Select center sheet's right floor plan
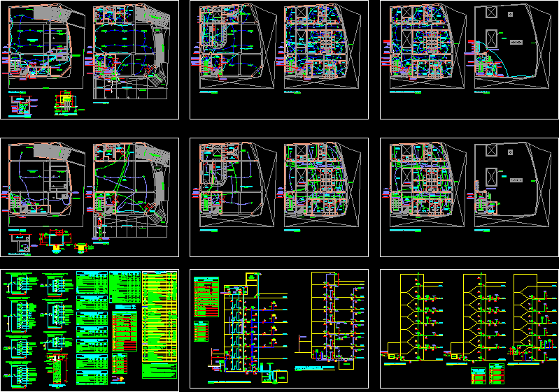559x392 pixels. tap(319, 184)
